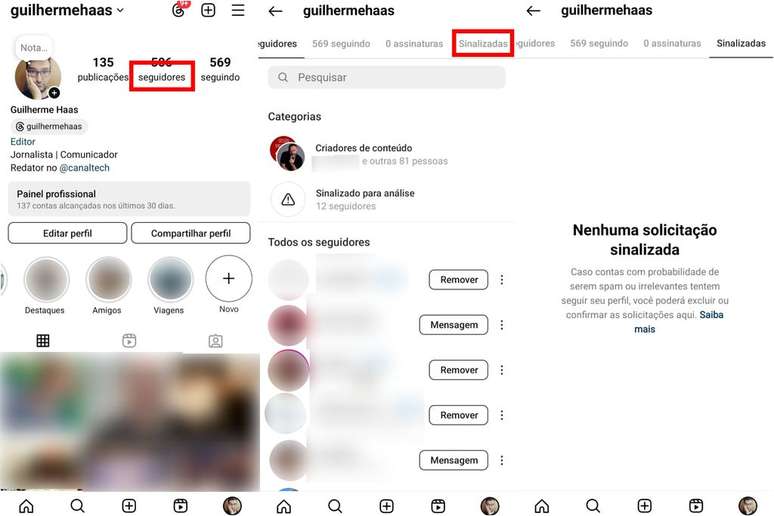
Task: Open the Threads icon beside username header
Action: tap(179, 10)
